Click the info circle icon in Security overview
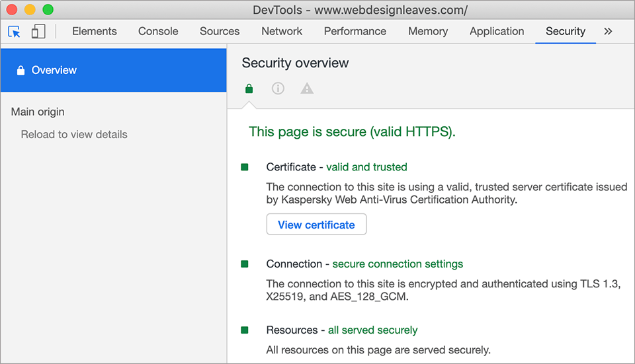This screenshot has height=364, width=635. (x=278, y=89)
